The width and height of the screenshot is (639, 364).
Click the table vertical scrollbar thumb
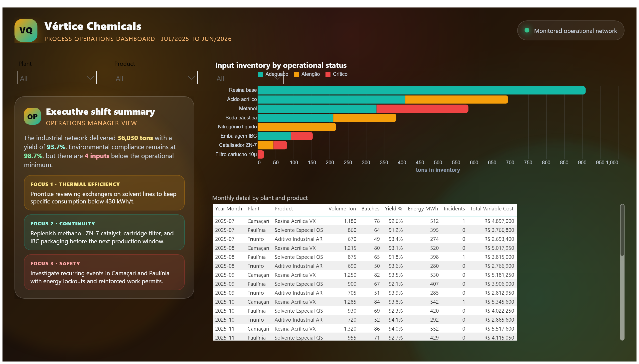[x=622, y=230]
